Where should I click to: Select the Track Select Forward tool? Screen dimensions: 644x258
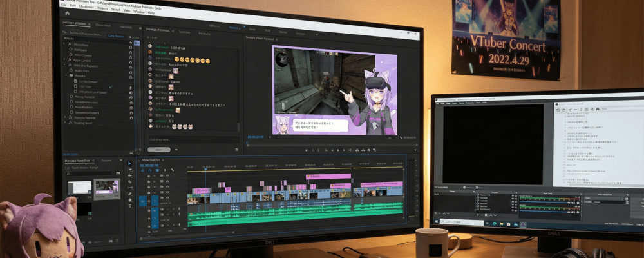(129, 170)
